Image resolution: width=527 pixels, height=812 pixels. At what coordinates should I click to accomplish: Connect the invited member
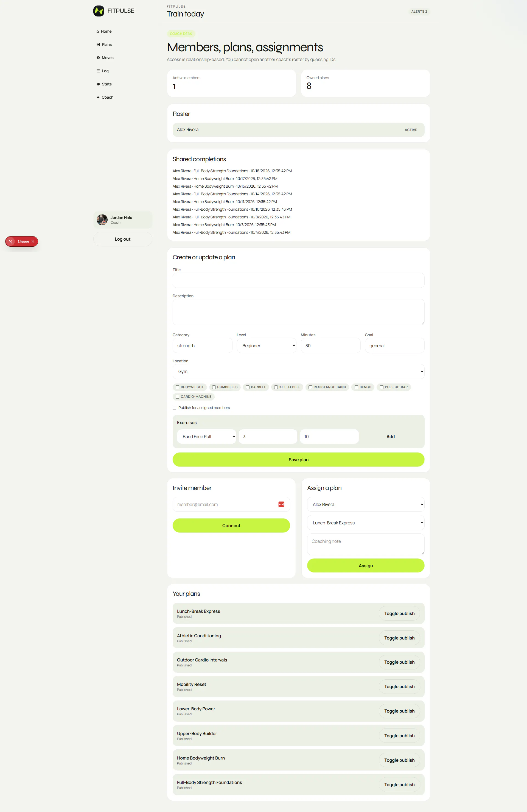[231, 525]
